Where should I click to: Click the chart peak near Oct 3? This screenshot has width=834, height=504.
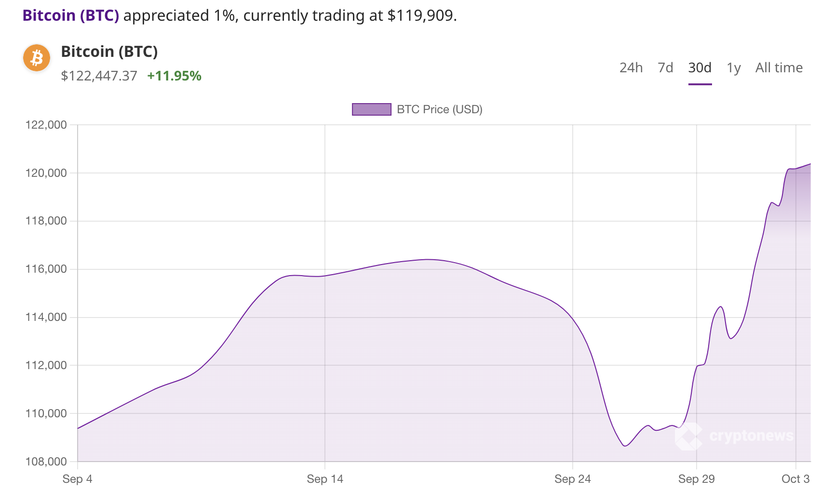(809, 164)
